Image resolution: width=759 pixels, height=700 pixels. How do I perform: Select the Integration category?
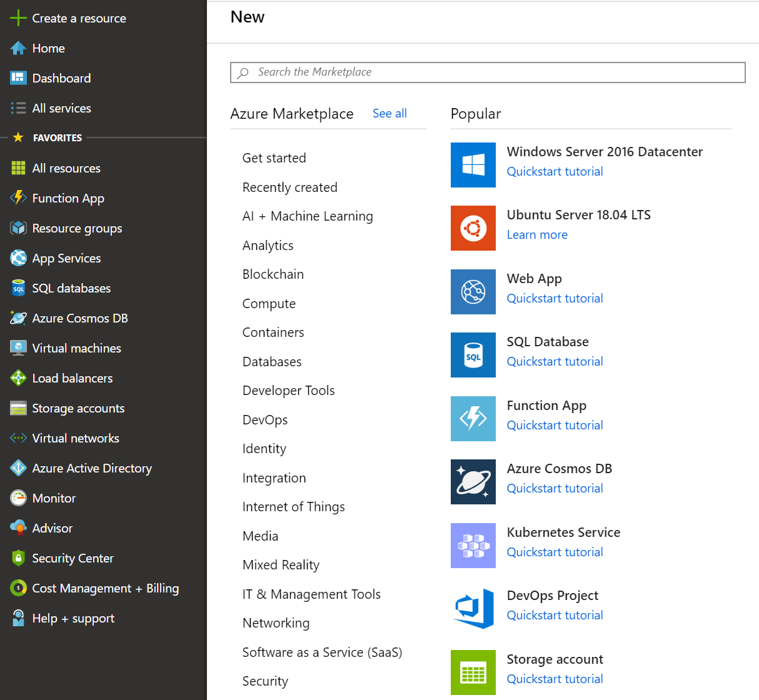pos(274,478)
